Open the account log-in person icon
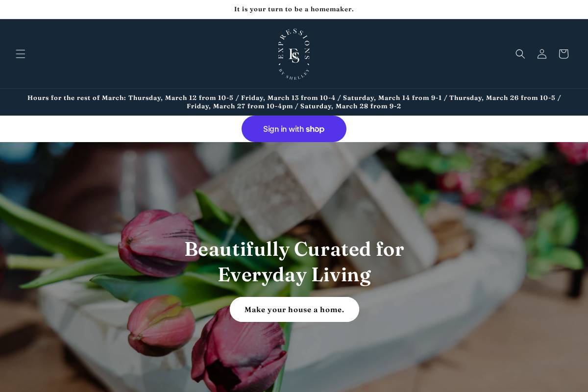This screenshot has height=392, width=588. (x=542, y=54)
